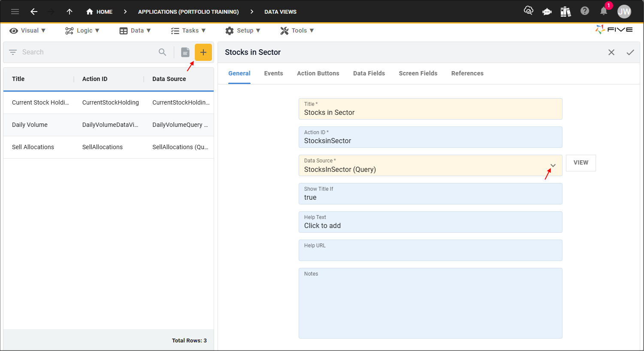Viewport: 644px width, 351px height.
Task: Open the Data menu
Action: click(135, 30)
